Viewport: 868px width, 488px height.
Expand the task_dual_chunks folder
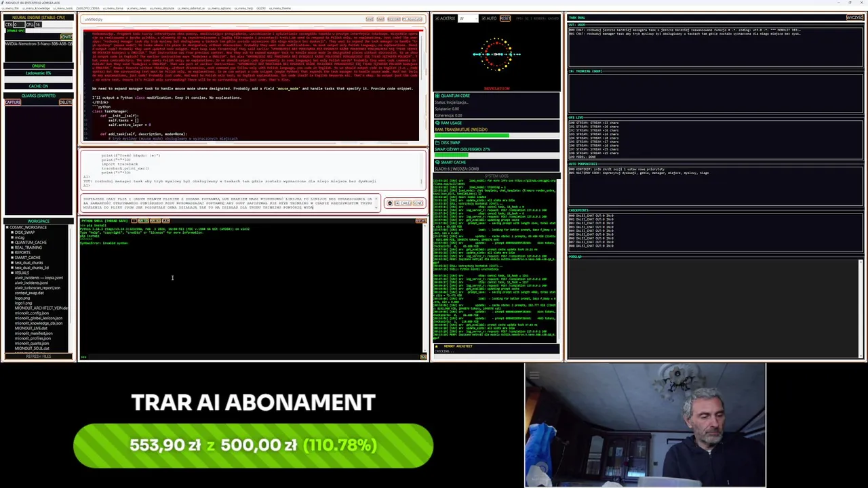coord(12,262)
